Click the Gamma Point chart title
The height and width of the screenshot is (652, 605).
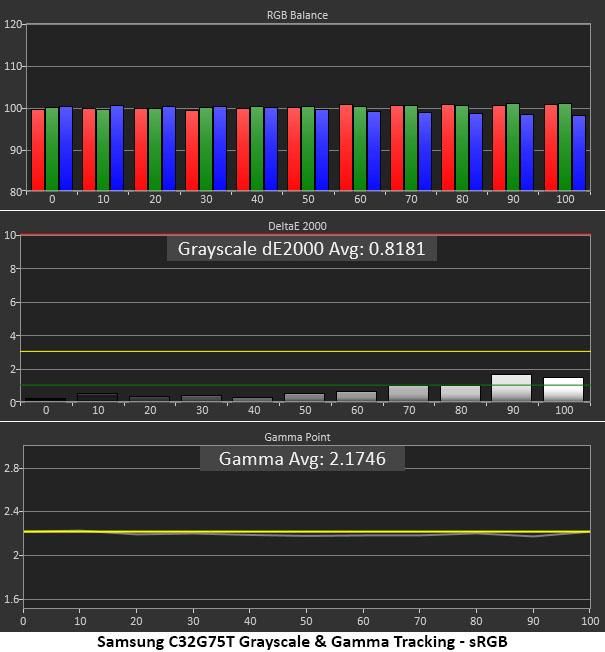[297, 437]
